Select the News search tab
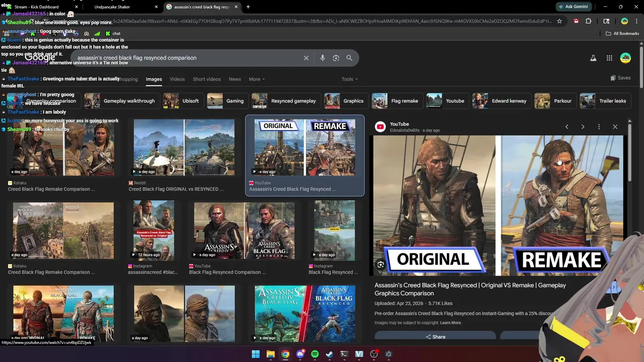 pos(234,79)
